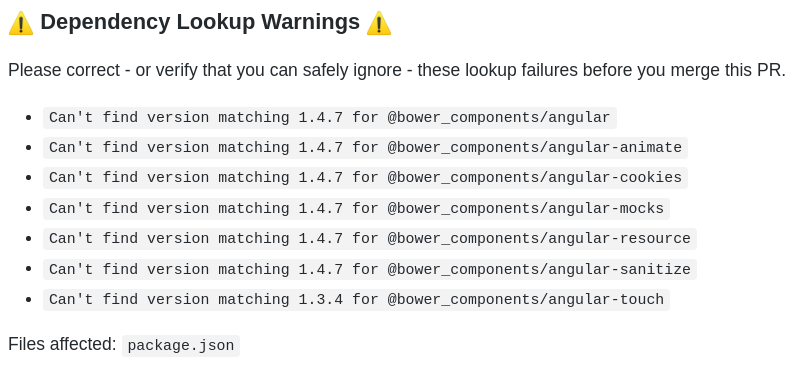Image resolution: width=802 pixels, height=367 pixels.
Task: Click the angular-resource lookup warning
Action: pyautogui.click(x=370, y=239)
